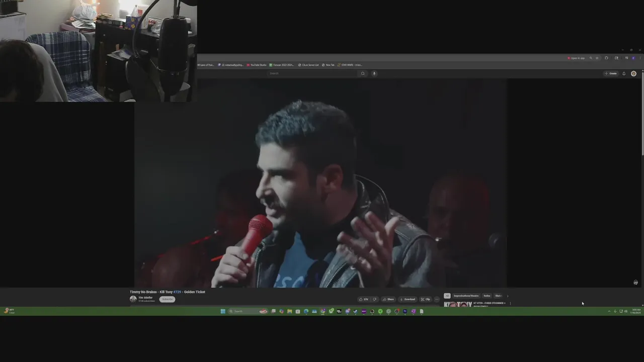This screenshot has height=362, width=644.
Task: Open Microsoft Edge from the taskbar
Action: (306, 311)
